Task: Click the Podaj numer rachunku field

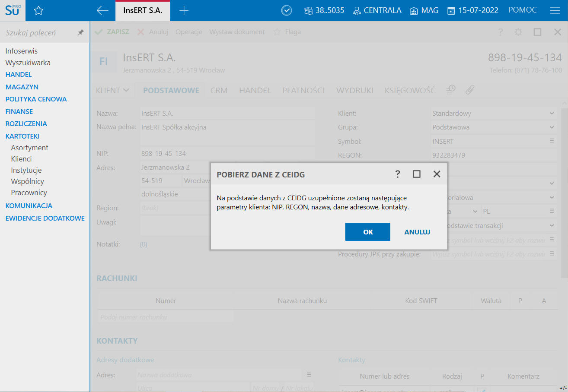Action: [x=166, y=317]
